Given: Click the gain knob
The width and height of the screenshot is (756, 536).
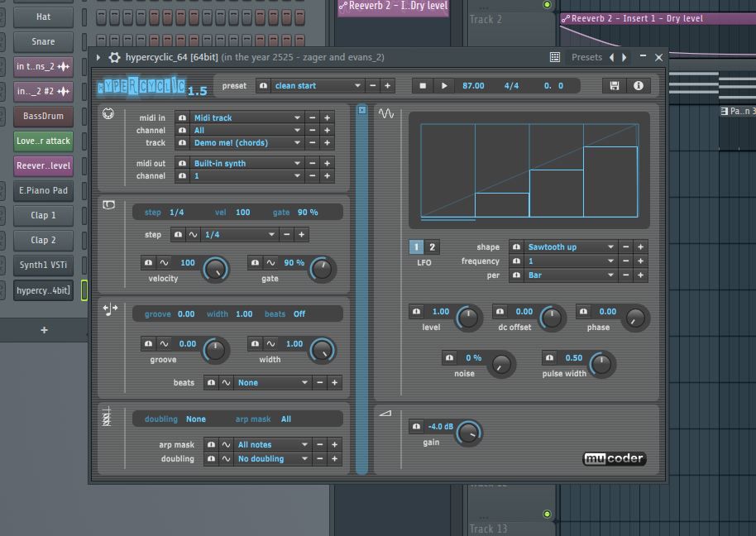Looking at the screenshot, I should click(469, 433).
